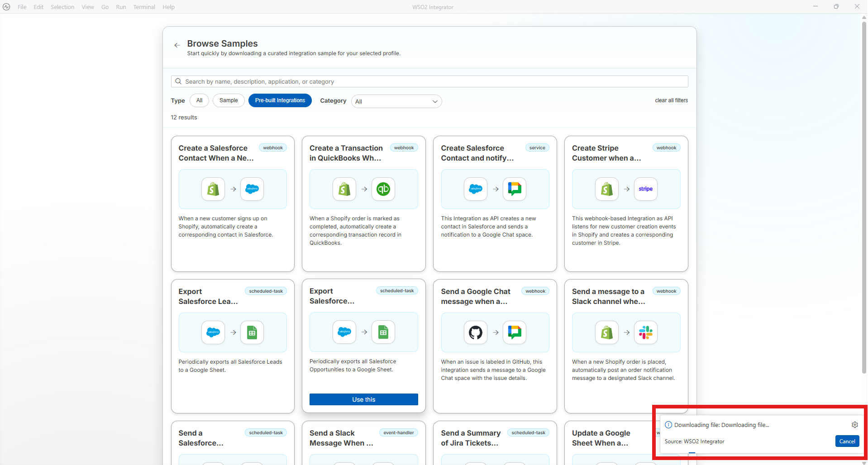Click Shopify icon in Slack channel card
Viewport: 868px width, 465px height.
[x=607, y=332]
